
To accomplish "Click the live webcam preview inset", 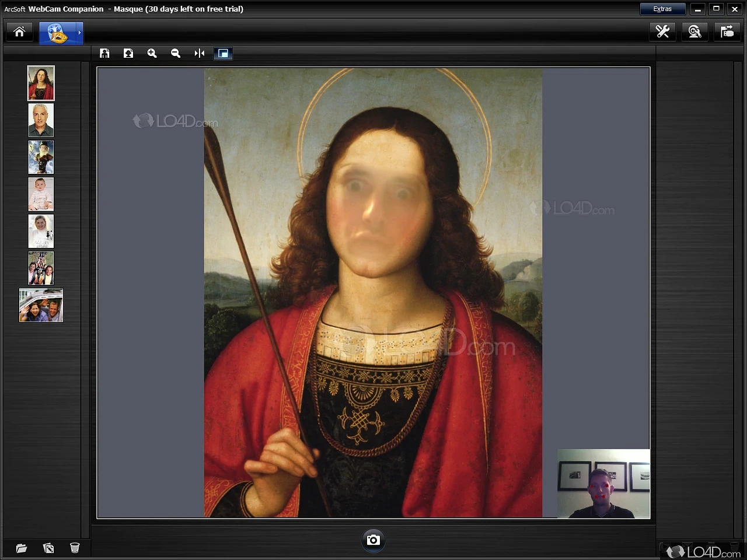I will click(603, 484).
